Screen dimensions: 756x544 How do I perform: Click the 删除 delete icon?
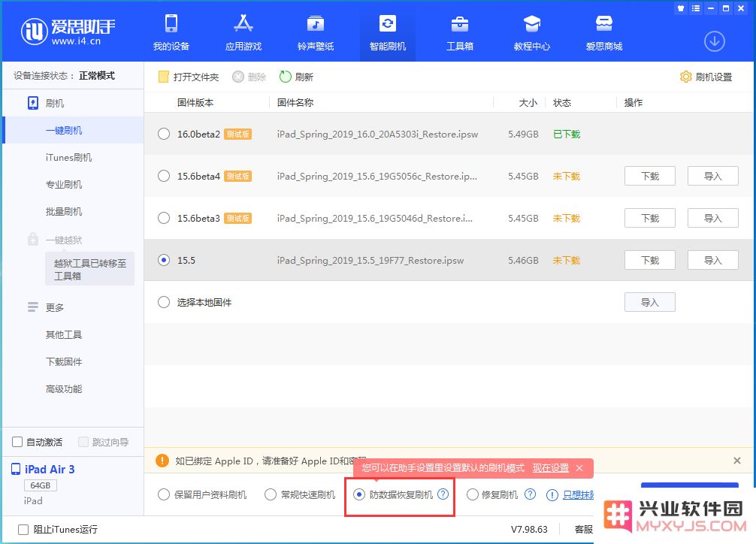tap(238, 77)
